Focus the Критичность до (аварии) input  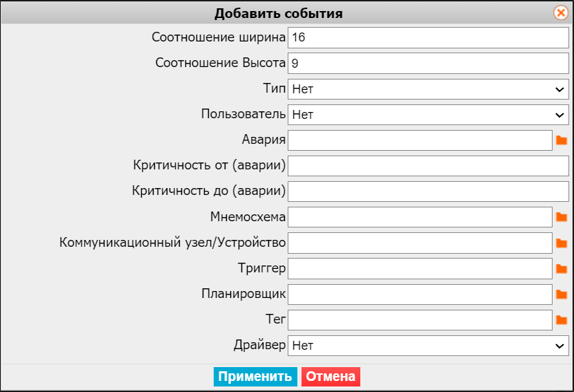428,192
